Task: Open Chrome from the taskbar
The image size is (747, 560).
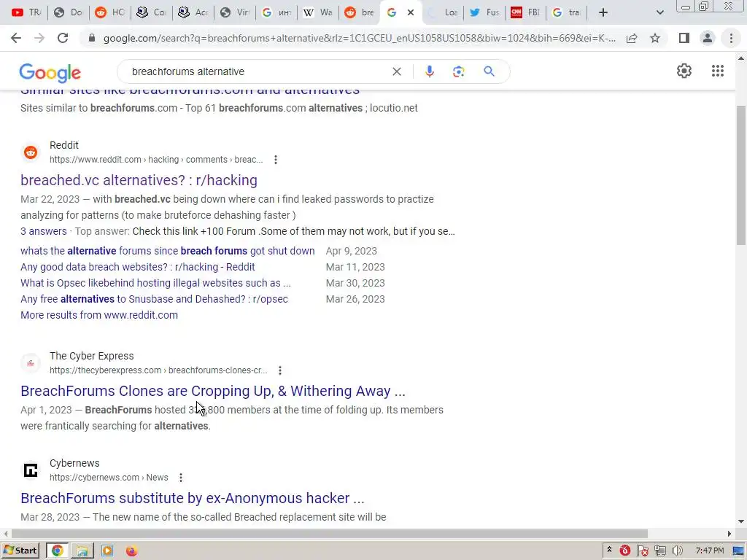Action: (x=57, y=551)
